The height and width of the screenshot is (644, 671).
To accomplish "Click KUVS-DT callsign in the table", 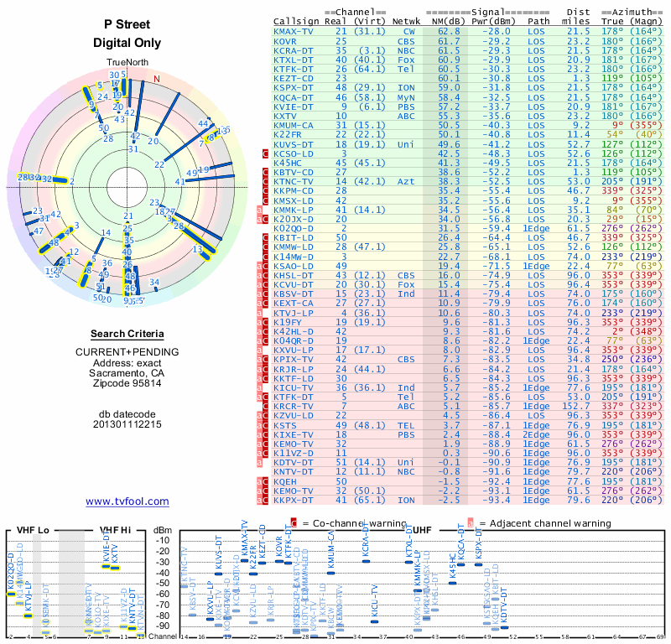I will pos(293,144).
